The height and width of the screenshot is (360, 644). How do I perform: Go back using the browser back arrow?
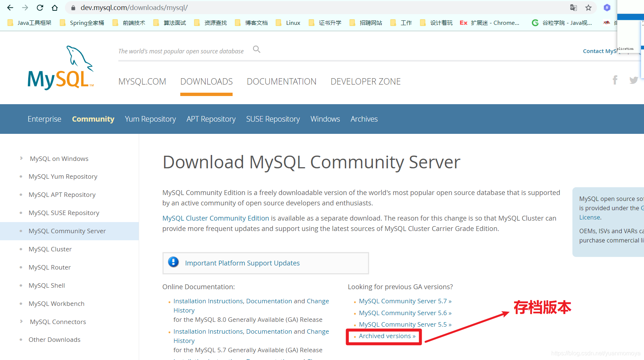(10, 7)
